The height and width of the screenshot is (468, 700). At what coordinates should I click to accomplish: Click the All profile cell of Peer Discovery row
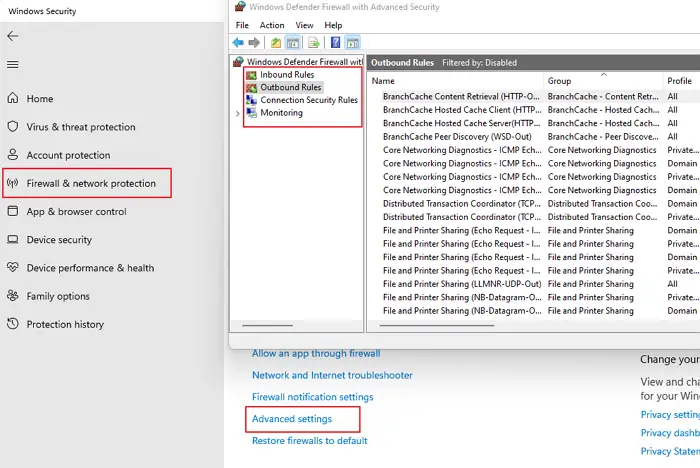pyautogui.click(x=672, y=137)
